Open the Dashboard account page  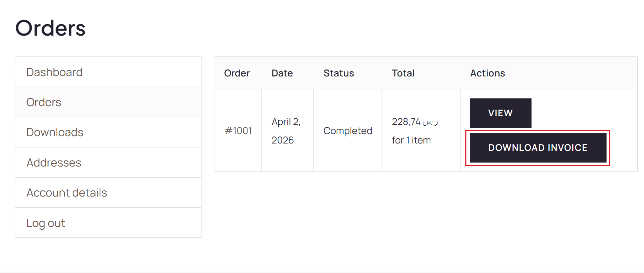[55, 72]
